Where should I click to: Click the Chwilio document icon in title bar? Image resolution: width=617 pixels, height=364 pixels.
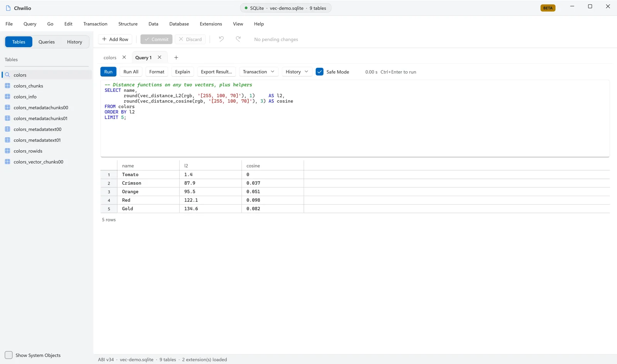pos(8,8)
